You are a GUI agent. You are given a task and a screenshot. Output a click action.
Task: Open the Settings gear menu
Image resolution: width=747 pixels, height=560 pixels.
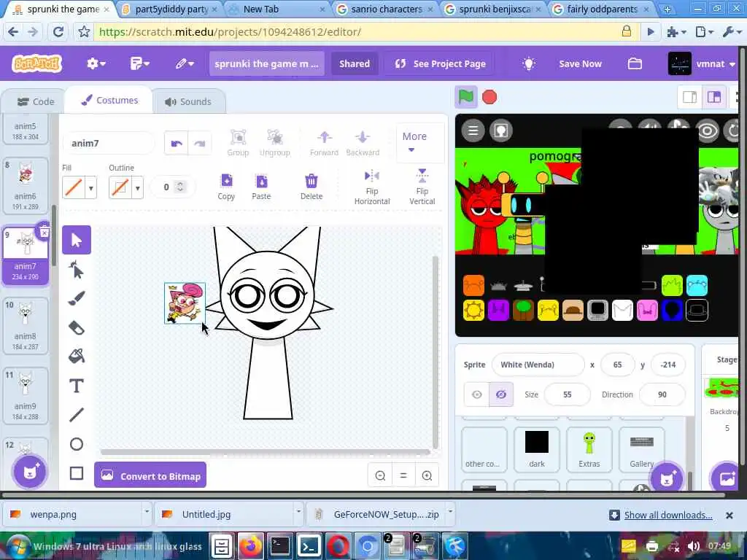point(96,64)
